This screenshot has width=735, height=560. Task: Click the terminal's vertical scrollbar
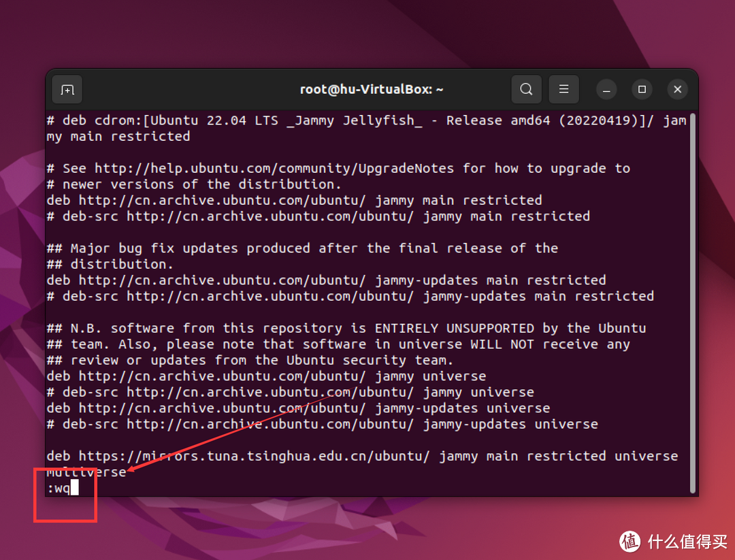[692, 299]
